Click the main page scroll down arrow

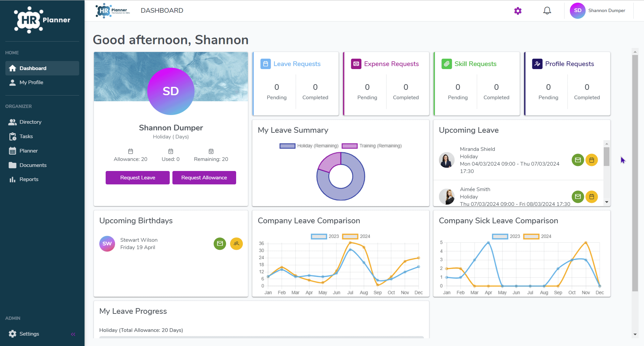click(x=635, y=334)
